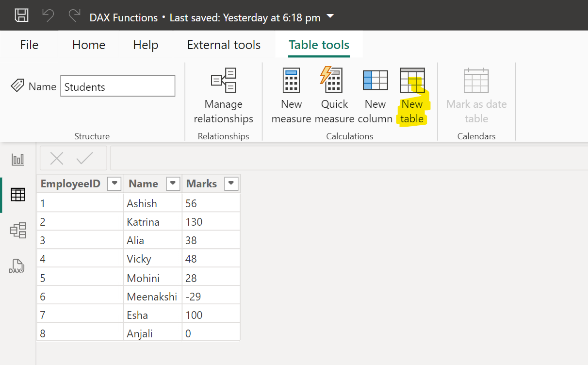Image resolution: width=588 pixels, height=365 pixels.
Task: Expand the Last saved title dropdown
Action: pyautogui.click(x=330, y=17)
